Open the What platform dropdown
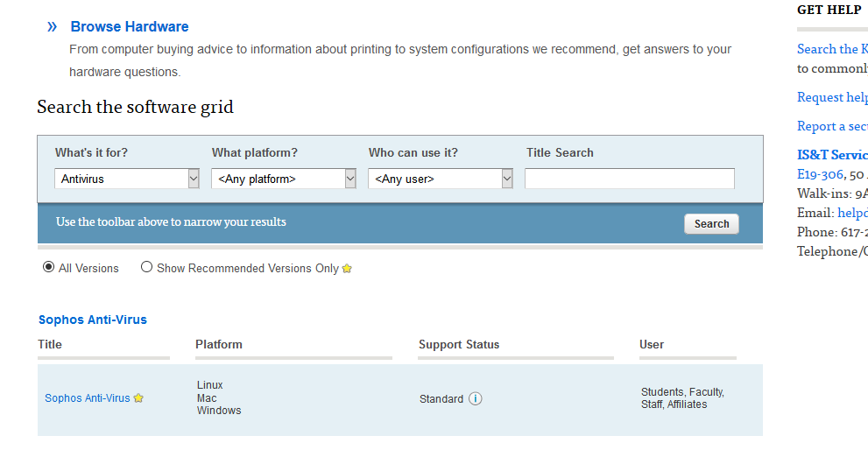Viewport: 868px width, 457px height. (x=283, y=179)
